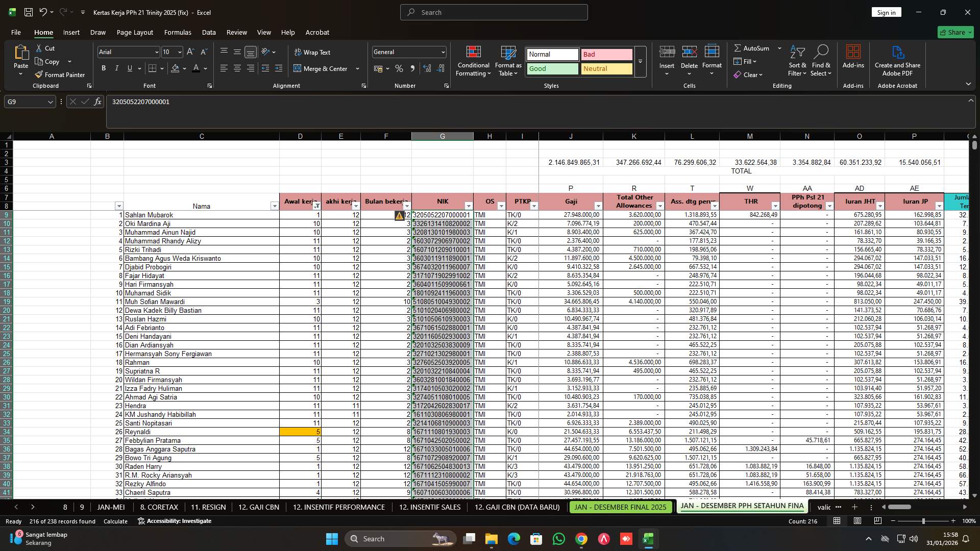Click Increase Decimal in the Number group

427,68
